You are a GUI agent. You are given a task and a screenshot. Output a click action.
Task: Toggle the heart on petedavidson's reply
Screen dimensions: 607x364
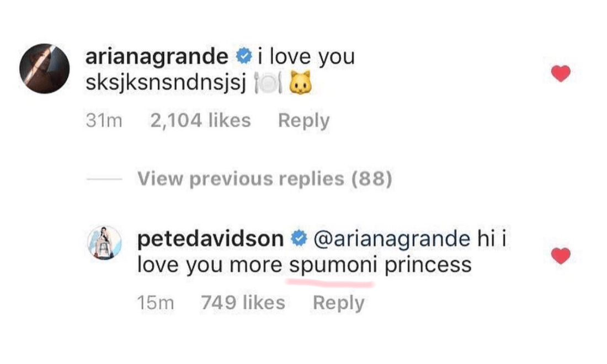tap(561, 255)
